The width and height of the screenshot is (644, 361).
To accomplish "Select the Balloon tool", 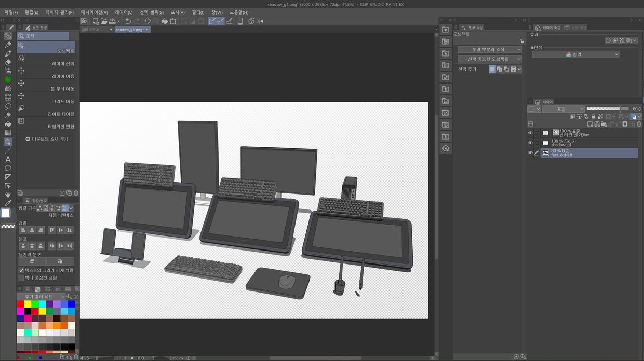I will [8, 168].
